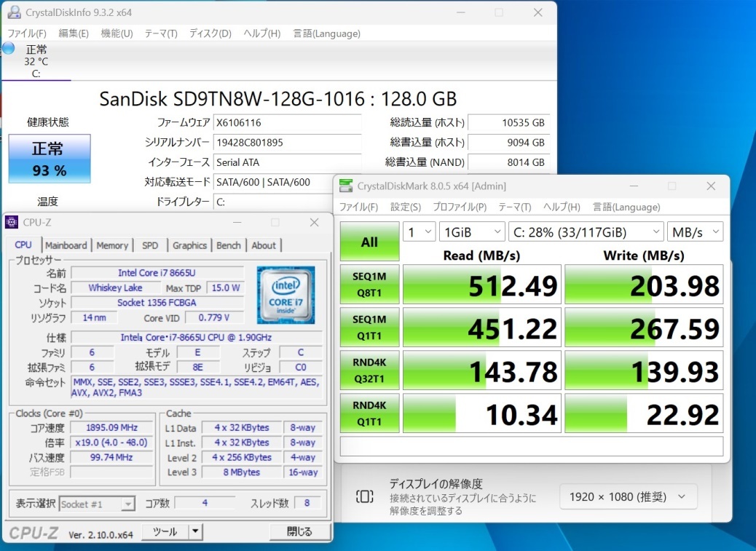Click the CPU-Z app icon in title bar
Image resolution: width=756 pixels, height=551 pixels.
click(12, 222)
